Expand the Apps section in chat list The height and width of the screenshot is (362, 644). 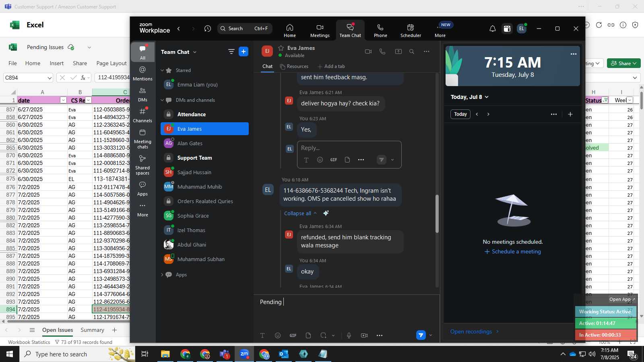pos(162,275)
